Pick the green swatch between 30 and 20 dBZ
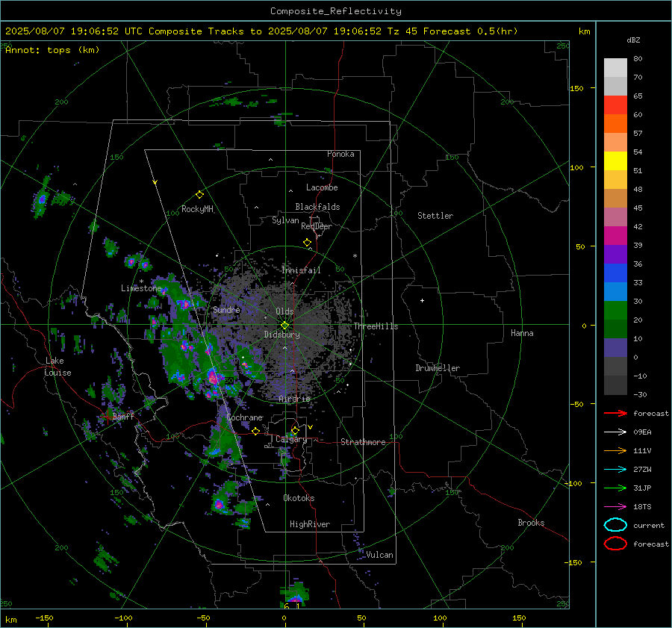The image size is (672, 628). click(615, 311)
